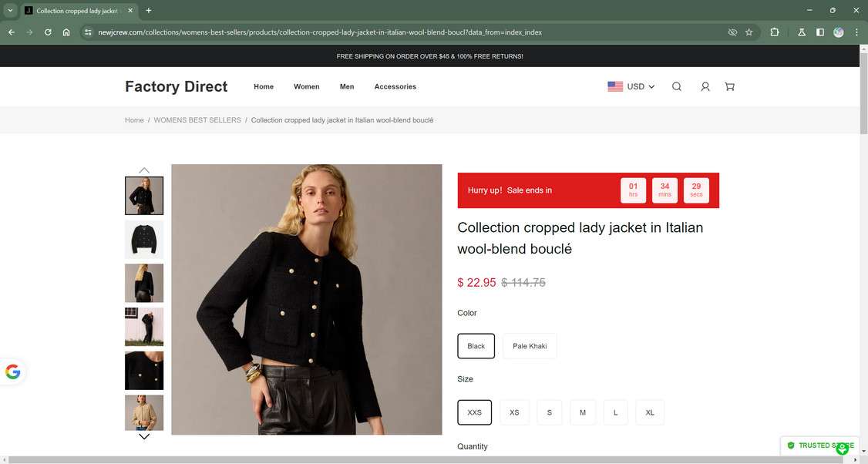The height and width of the screenshot is (464, 868).
Task: Reload the page using the refresh icon
Action: click(x=47, y=32)
